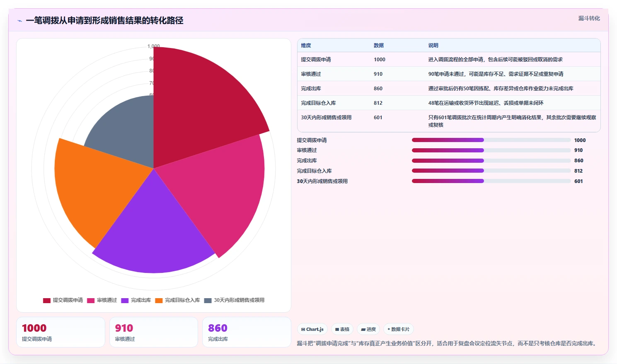The width and height of the screenshot is (617, 364).
Task: Click the 860 完成出库 stat card
Action: [x=247, y=332]
